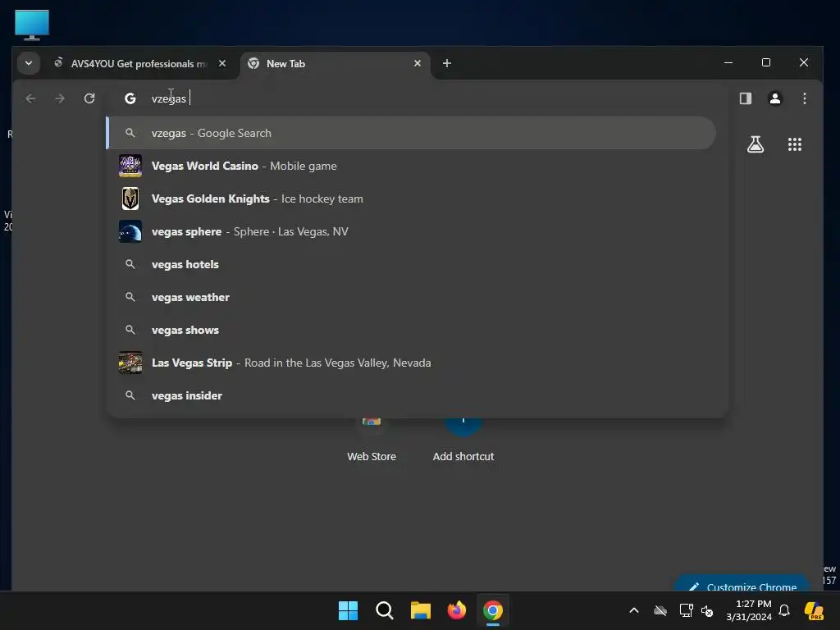This screenshot has width=840, height=630.
Task: Click Customize Chrome button
Action: 742,584
